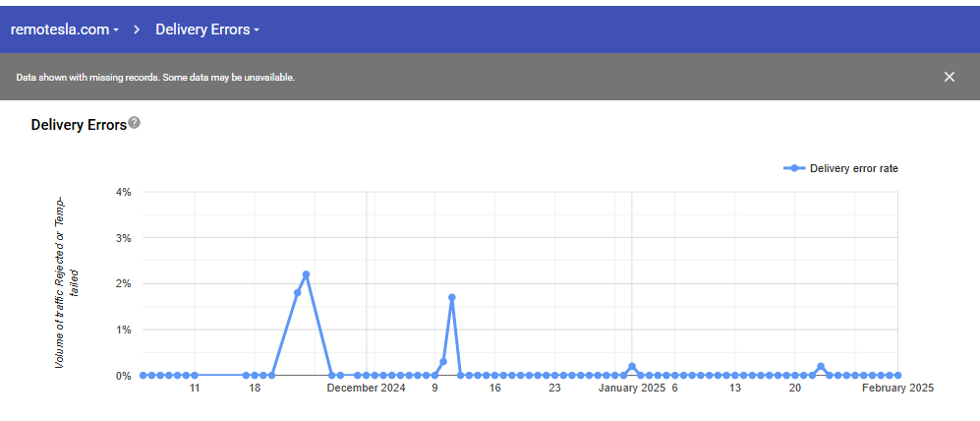Screen dimensions: 980x421
Task: Select the highest peak data point at 2.2%
Action: (306, 274)
